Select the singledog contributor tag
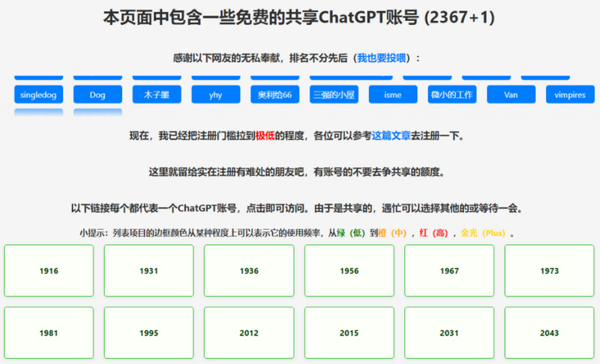Screen dimensions: 600x364 (x=39, y=94)
